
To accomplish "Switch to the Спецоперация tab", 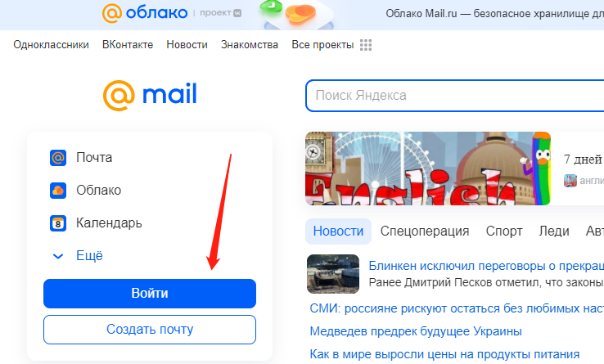I will (x=425, y=231).
